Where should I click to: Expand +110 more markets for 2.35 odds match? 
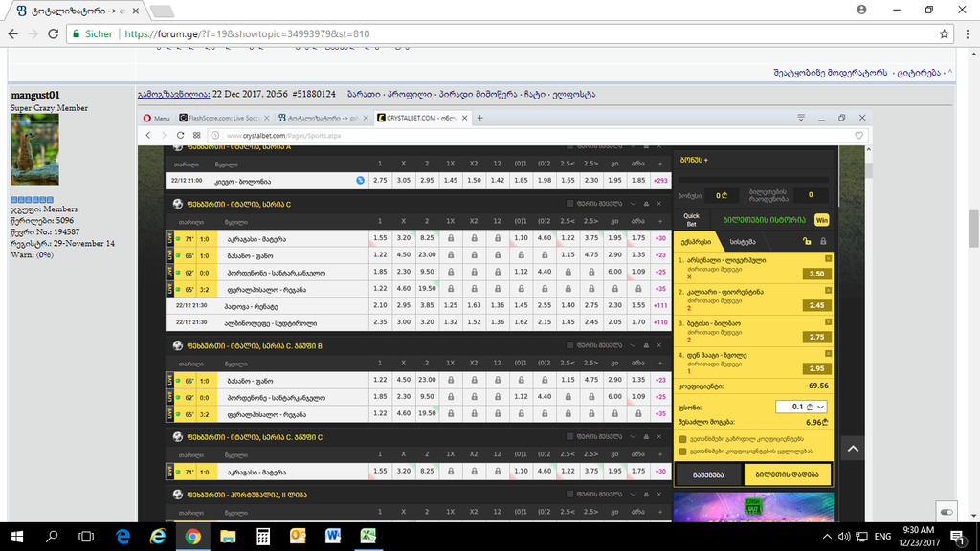660,323
